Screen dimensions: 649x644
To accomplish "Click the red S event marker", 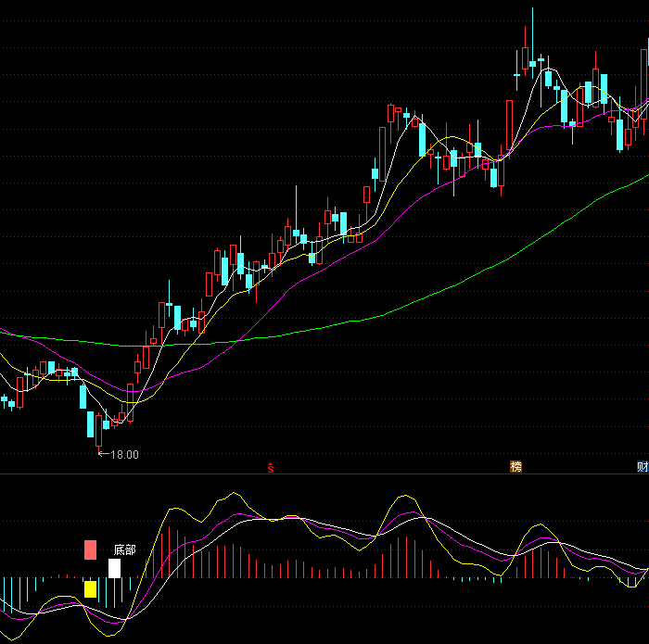I will pyautogui.click(x=271, y=468).
